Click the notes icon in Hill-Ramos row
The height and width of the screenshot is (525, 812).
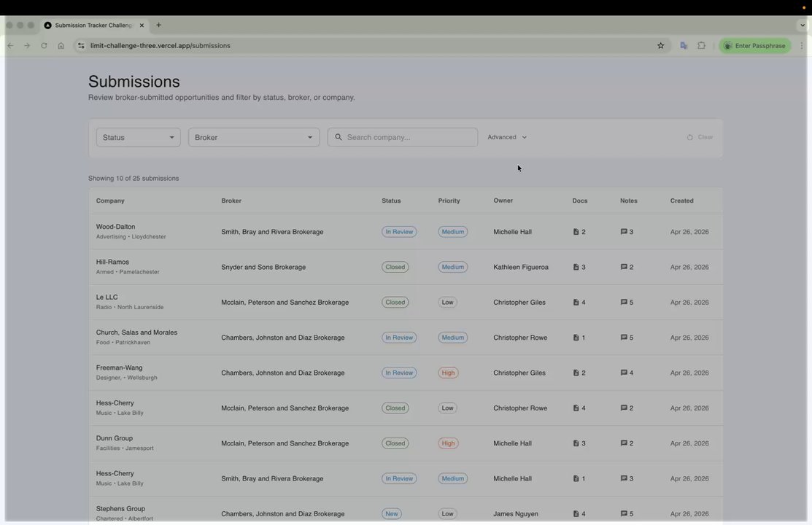[624, 267]
